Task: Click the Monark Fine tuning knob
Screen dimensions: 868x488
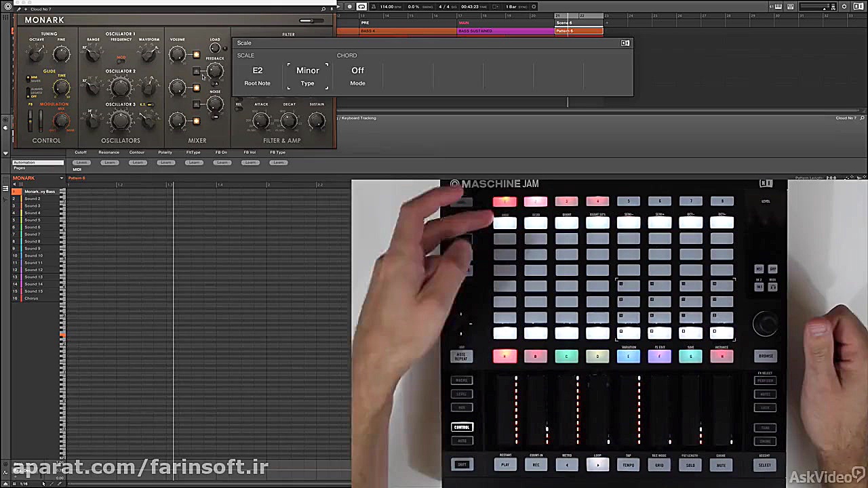Action: click(x=62, y=54)
